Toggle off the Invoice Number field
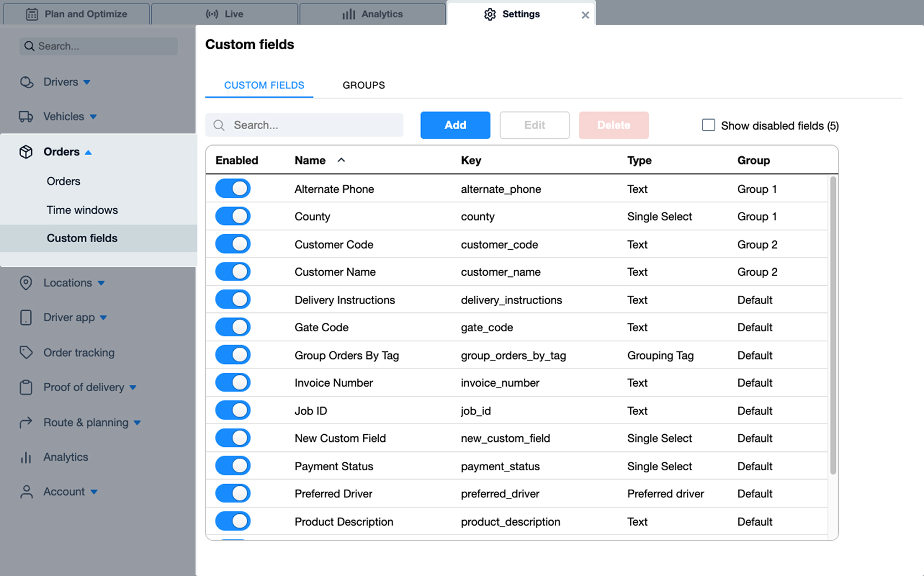The image size is (924, 576). 232,382
